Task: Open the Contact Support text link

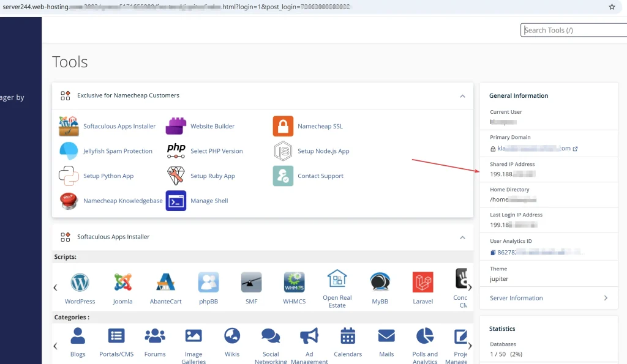Action: [320, 176]
